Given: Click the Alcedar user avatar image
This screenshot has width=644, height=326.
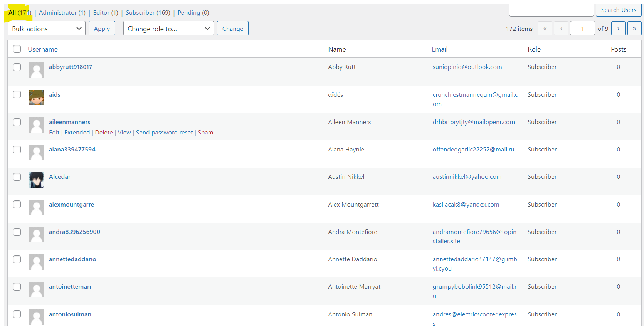Looking at the screenshot, I should coord(37,180).
